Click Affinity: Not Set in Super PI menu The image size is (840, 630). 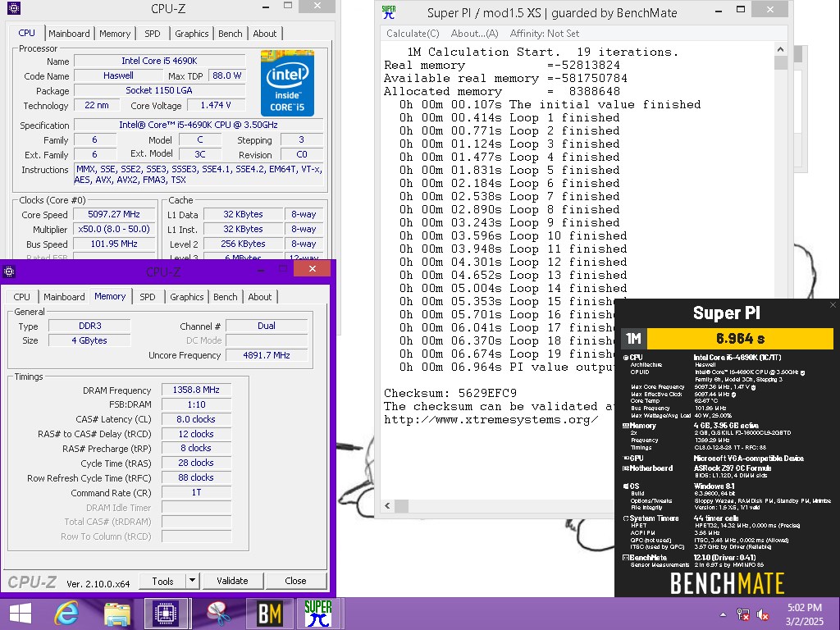point(545,33)
